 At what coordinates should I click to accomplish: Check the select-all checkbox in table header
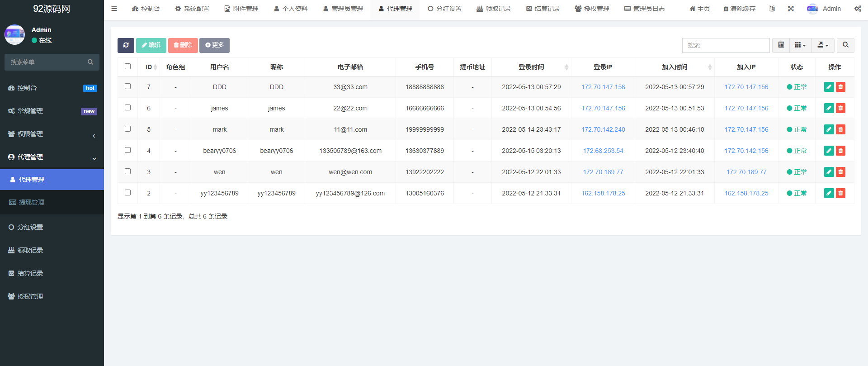127,67
